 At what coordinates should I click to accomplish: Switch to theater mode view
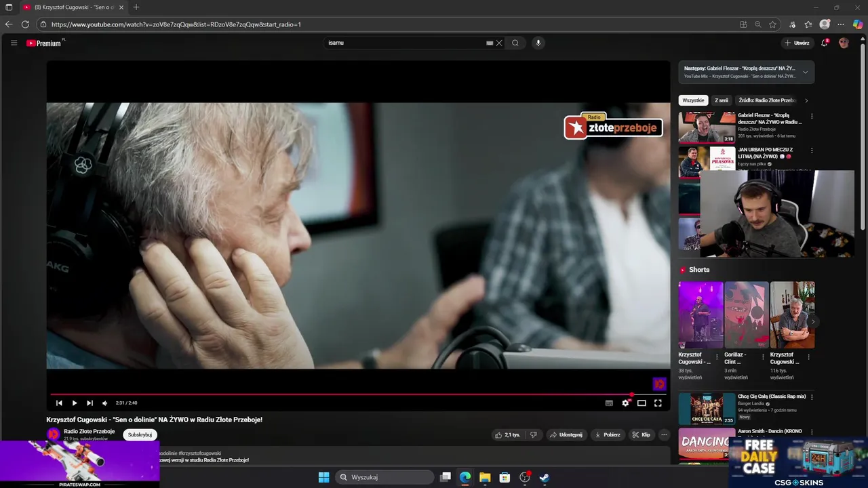642,403
